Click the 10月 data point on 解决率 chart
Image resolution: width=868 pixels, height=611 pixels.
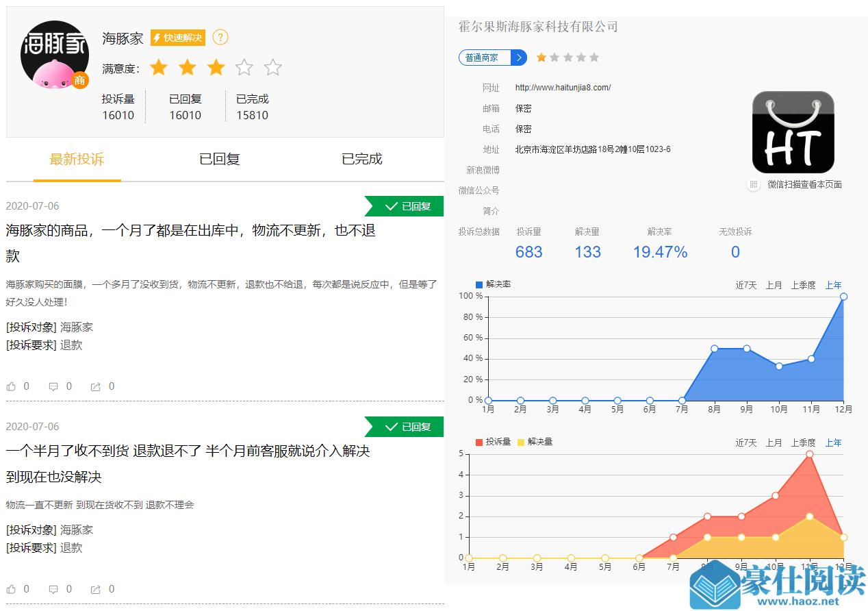pos(779,366)
